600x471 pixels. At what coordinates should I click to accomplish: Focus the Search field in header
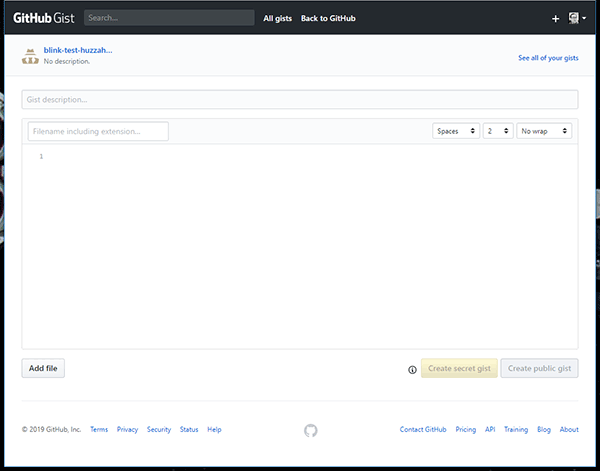[169, 18]
